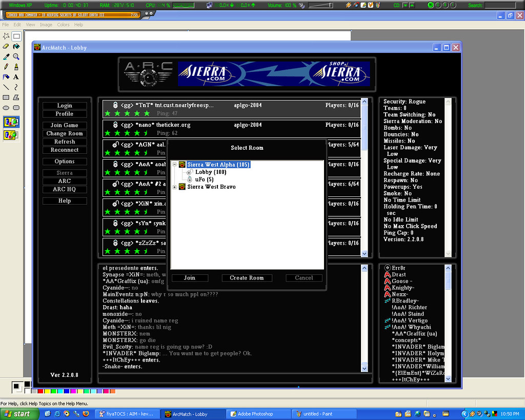Select the Free-Form Select tool in Paint
This screenshot has height=420, width=525.
coord(6,36)
